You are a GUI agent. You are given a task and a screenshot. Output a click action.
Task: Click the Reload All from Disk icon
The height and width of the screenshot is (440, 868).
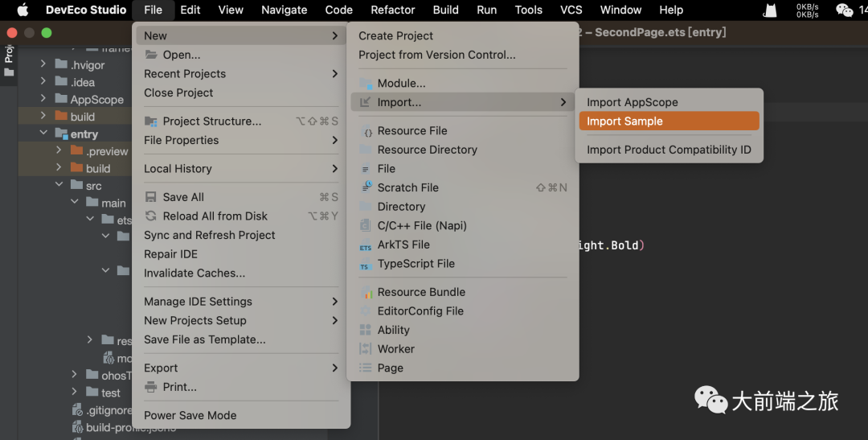click(x=150, y=216)
